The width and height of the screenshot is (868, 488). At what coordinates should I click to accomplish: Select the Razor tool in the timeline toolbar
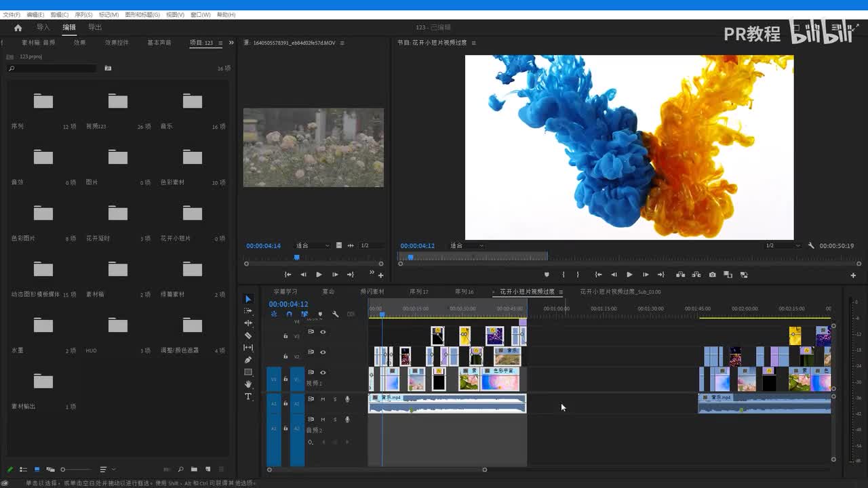pyautogui.click(x=248, y=335)
